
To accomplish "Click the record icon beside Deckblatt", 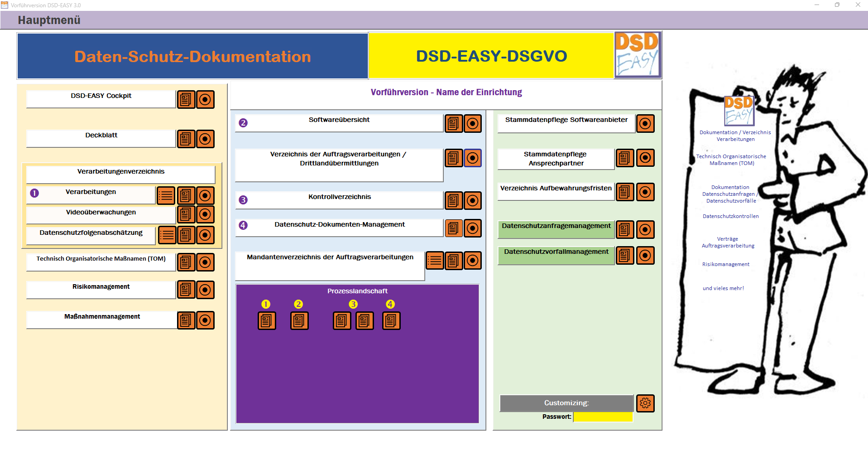I will (x=206, y=139).
